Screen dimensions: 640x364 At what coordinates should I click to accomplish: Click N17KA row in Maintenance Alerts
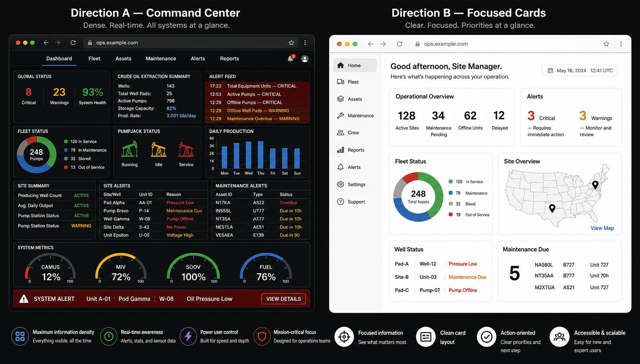pos(260,203)
